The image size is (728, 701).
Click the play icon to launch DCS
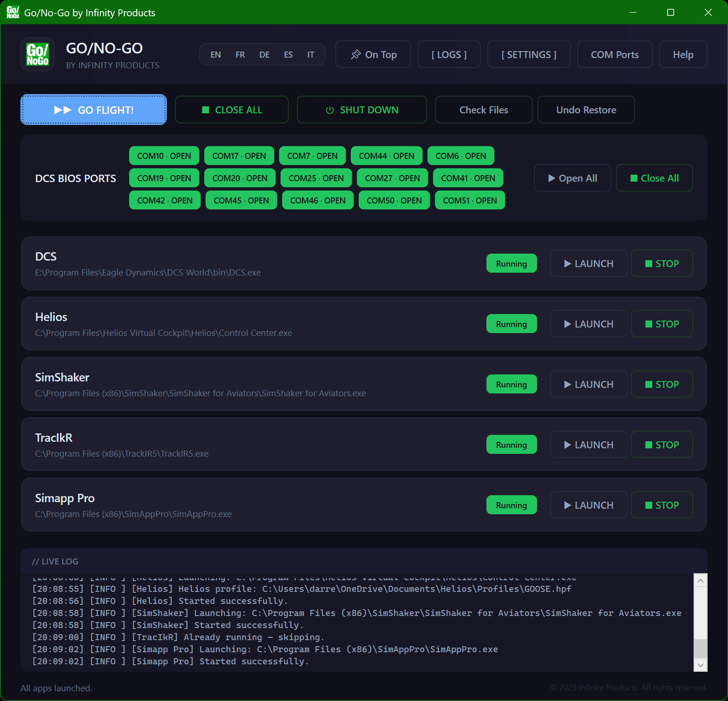(x=568, y=263)
